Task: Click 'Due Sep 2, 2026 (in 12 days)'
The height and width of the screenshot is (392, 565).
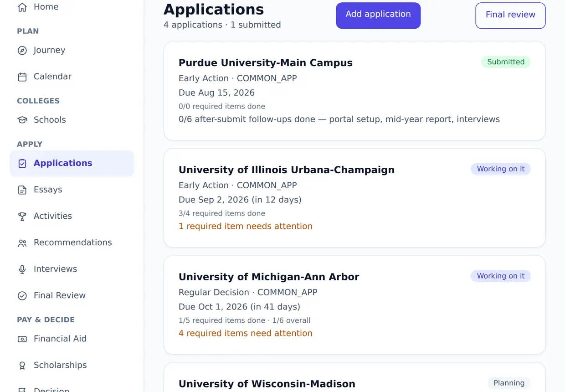Action: click(240, 200)
